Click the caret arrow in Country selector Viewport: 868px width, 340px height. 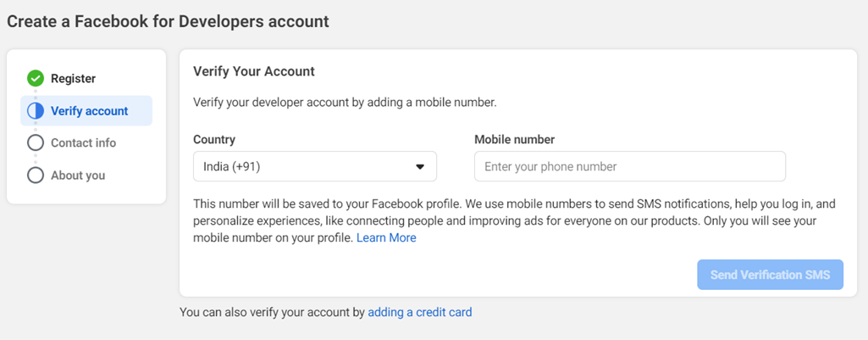click(420, 167)
